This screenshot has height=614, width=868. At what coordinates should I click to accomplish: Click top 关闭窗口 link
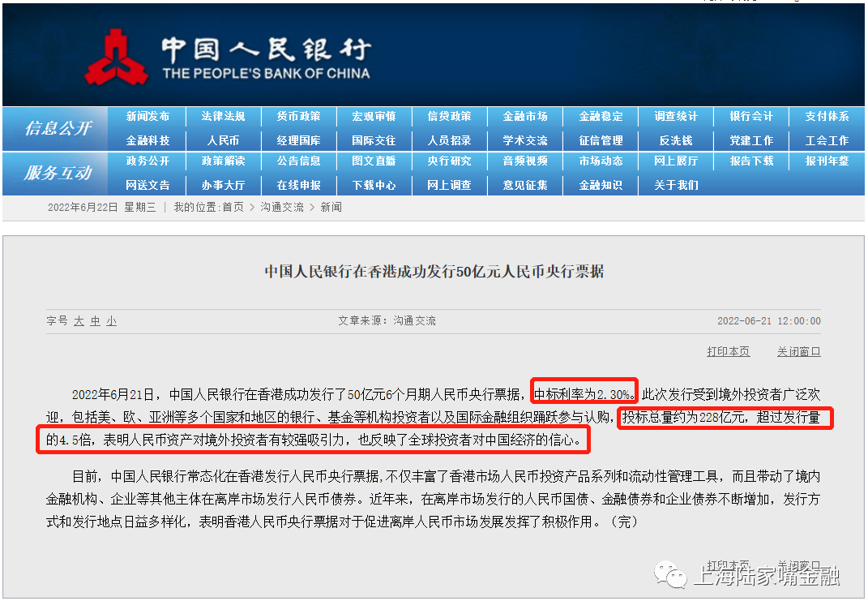[799, 351]
